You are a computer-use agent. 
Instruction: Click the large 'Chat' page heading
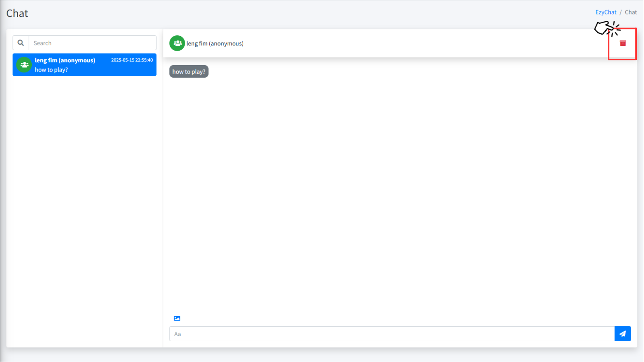17,13
